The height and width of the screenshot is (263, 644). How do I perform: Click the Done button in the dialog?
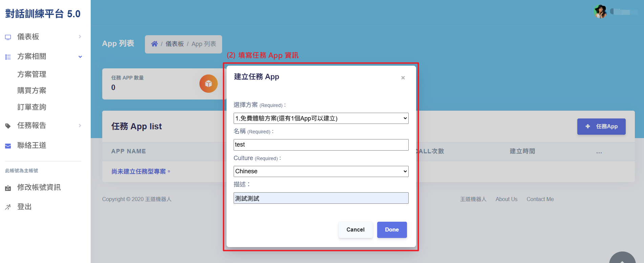392,230
